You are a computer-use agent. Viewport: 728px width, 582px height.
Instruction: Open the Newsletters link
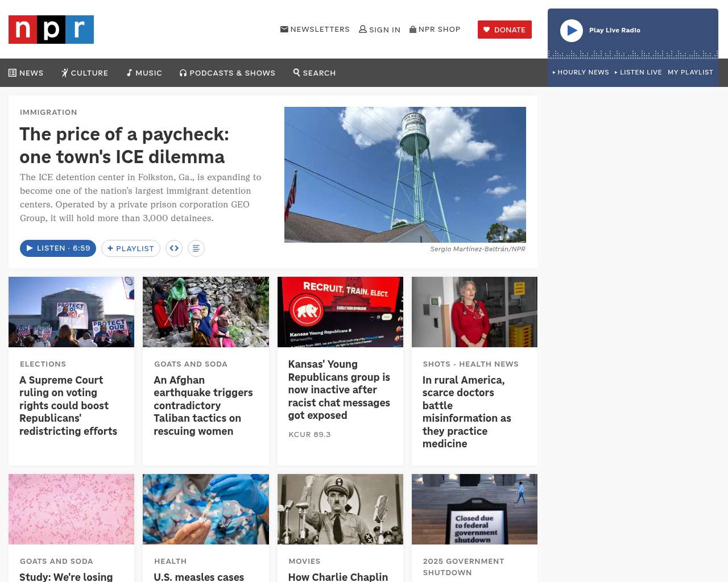[315, 29]
